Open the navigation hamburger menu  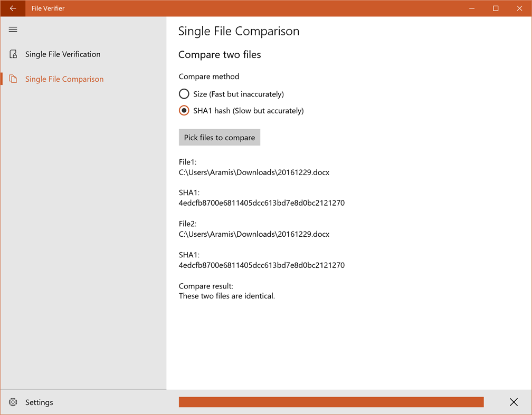[13, 29]
